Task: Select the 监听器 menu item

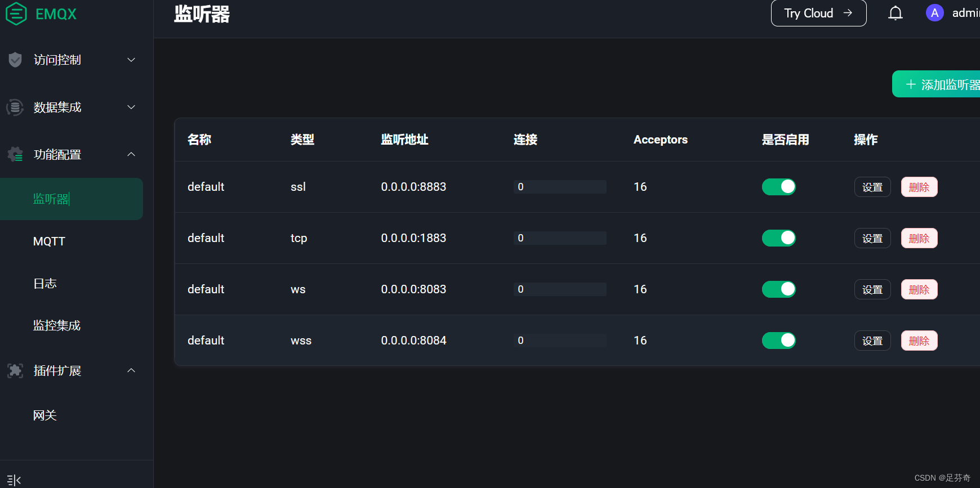Action: pyautogui.click(x=72, y=199)
